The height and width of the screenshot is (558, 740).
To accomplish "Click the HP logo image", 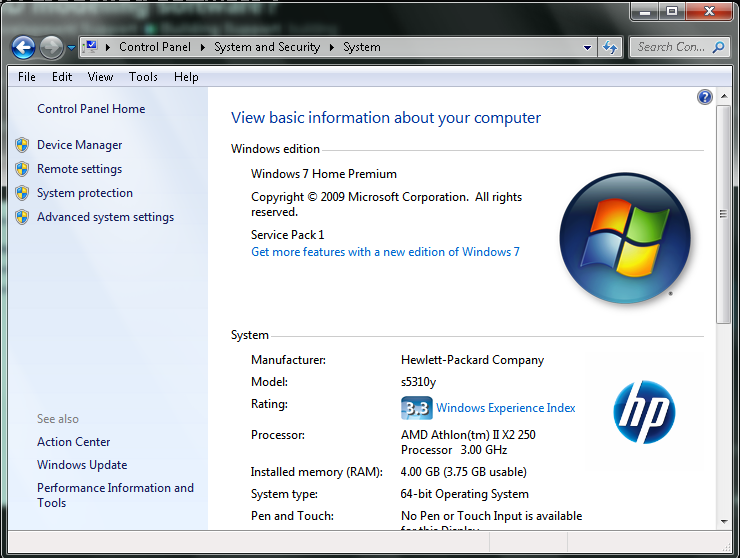I will point(644,412).
